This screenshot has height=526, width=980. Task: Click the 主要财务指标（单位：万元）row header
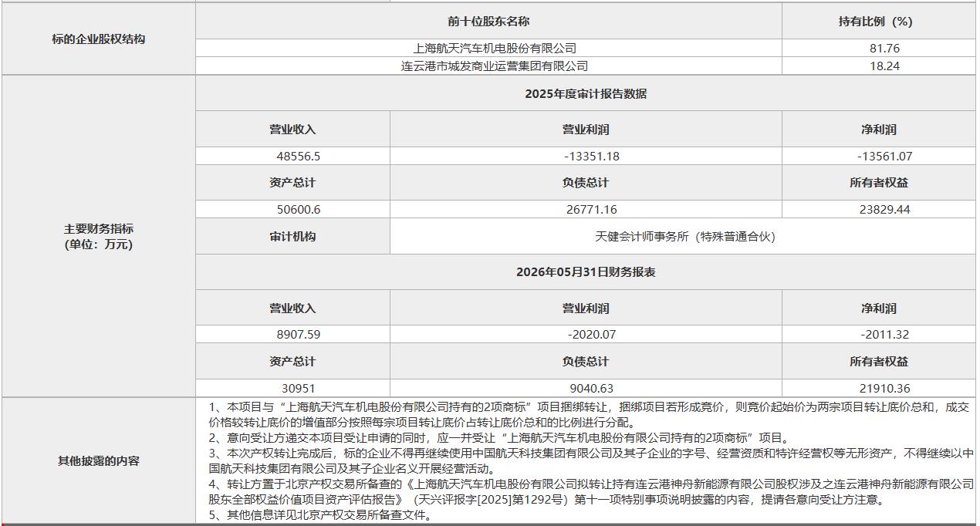(x=98, y=237)
